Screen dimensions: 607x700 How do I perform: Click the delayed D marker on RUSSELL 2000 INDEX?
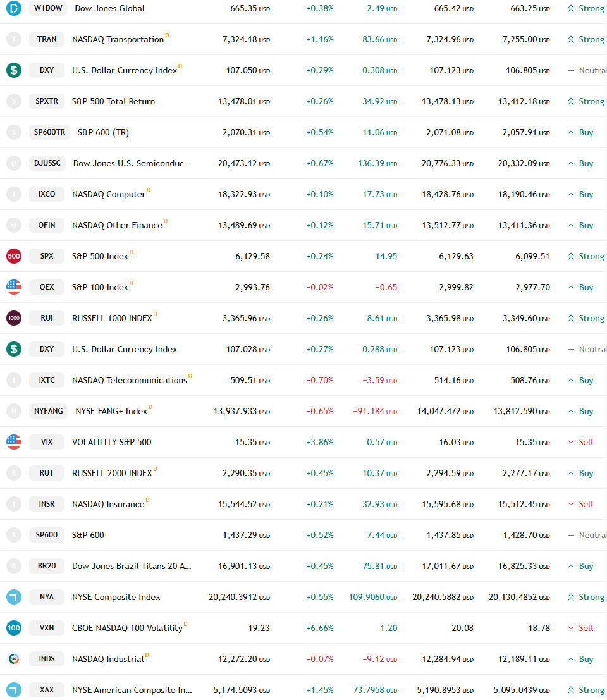[156, 469]
